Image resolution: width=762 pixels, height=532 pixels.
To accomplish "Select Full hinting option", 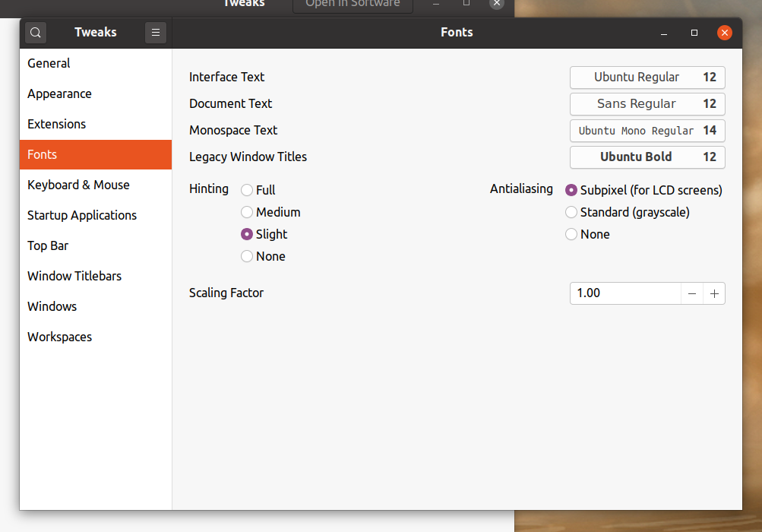I will pos(247,190).
